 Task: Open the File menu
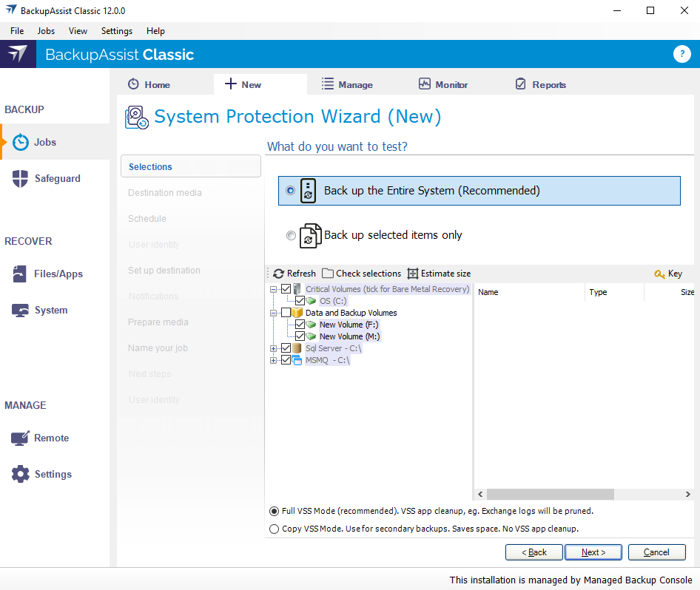[17, 31]
